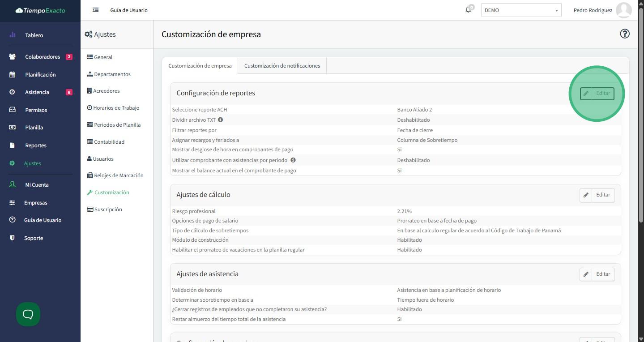The width and height of the screenshot is (644, 342).
Task: Select Customización in settings menu
Action: tap(108, 192)
